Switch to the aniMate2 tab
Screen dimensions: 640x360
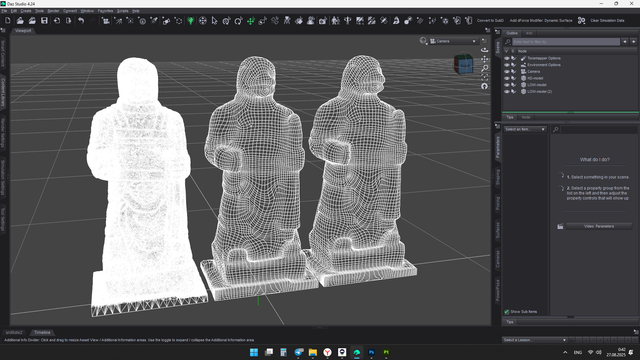pos(15,333)
